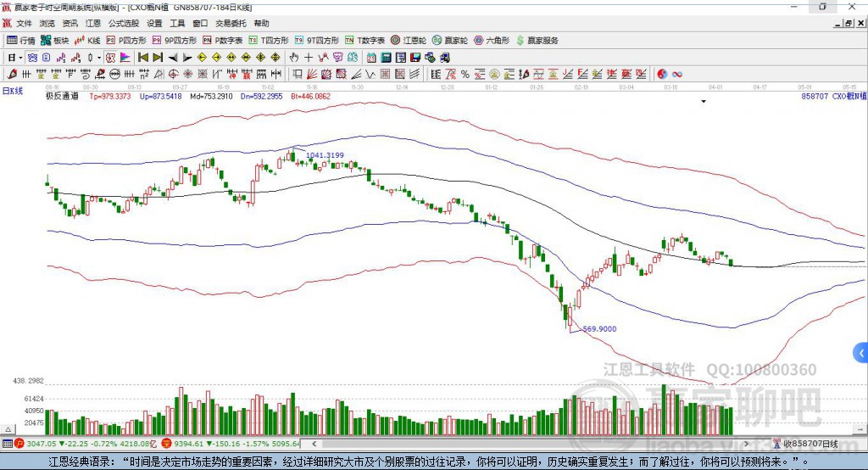Open the 公式选股 menu
The width and height of the screenshot is (868, 470).
(124, 23)
